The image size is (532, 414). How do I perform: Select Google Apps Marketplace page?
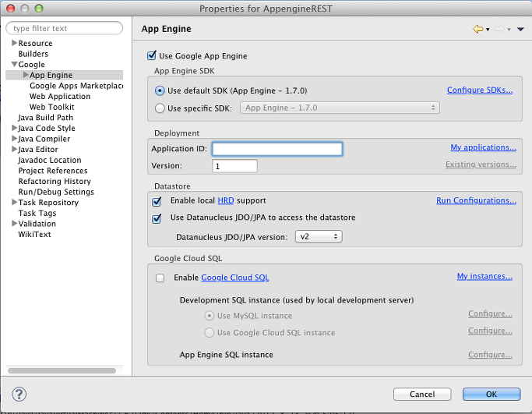(76, 86)
